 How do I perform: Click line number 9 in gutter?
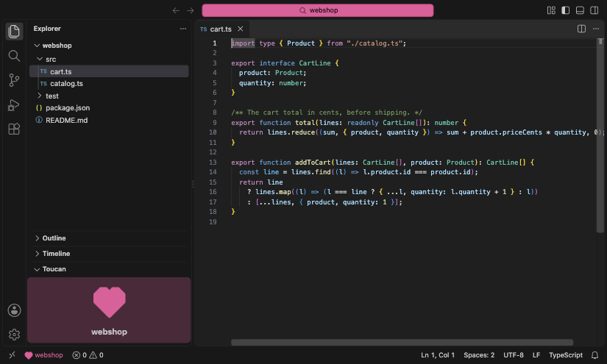point(214,123)
